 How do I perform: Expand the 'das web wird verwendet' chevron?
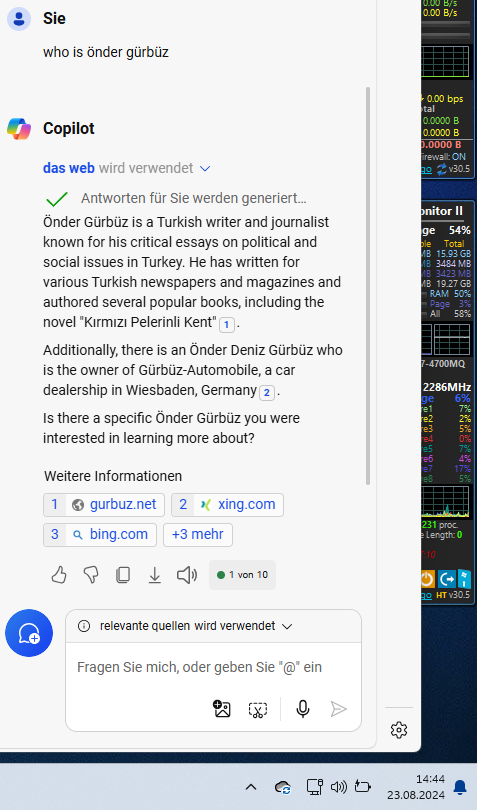[x=205, y=168]
